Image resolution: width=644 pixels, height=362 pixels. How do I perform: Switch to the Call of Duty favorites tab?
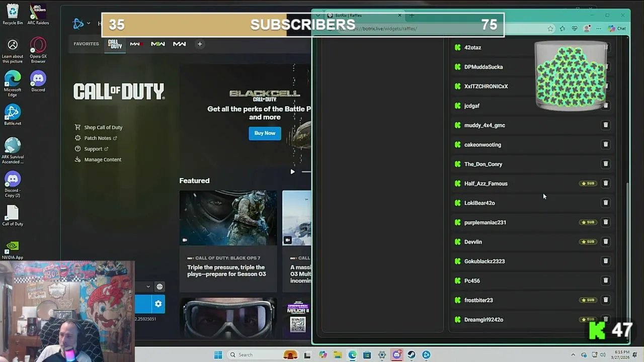tap(115, 44)
